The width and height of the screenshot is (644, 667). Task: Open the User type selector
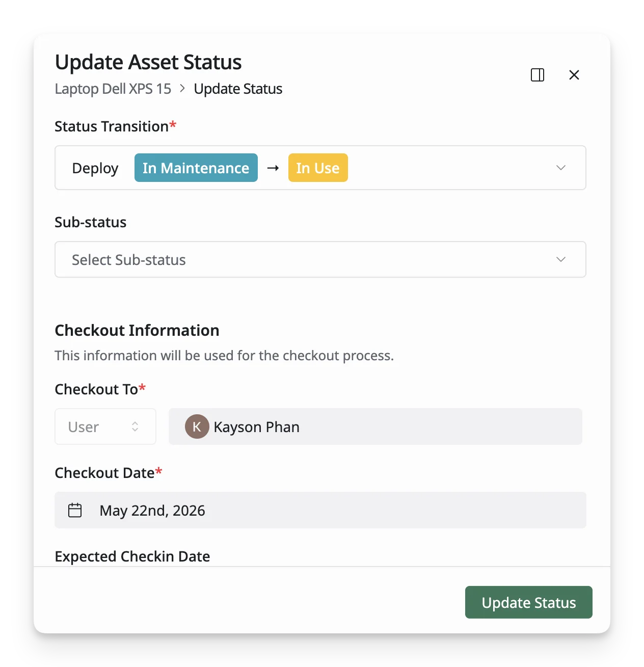point(105,426)
